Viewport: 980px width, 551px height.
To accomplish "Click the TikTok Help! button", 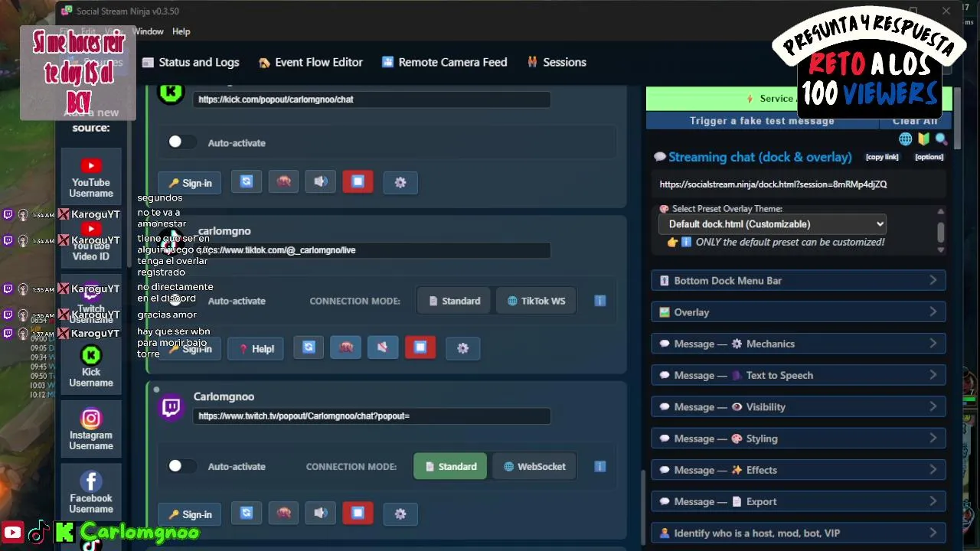I will click(x=256, y=348).
